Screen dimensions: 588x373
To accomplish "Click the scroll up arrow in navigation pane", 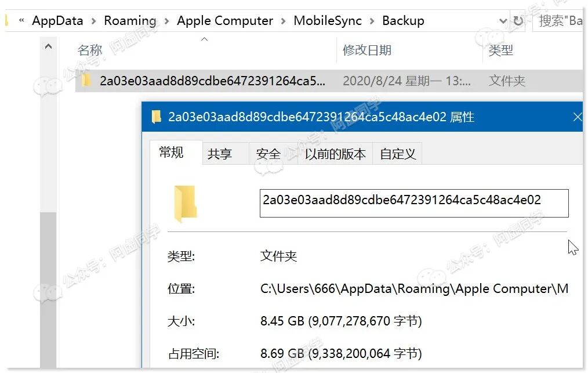I will 48,46.
